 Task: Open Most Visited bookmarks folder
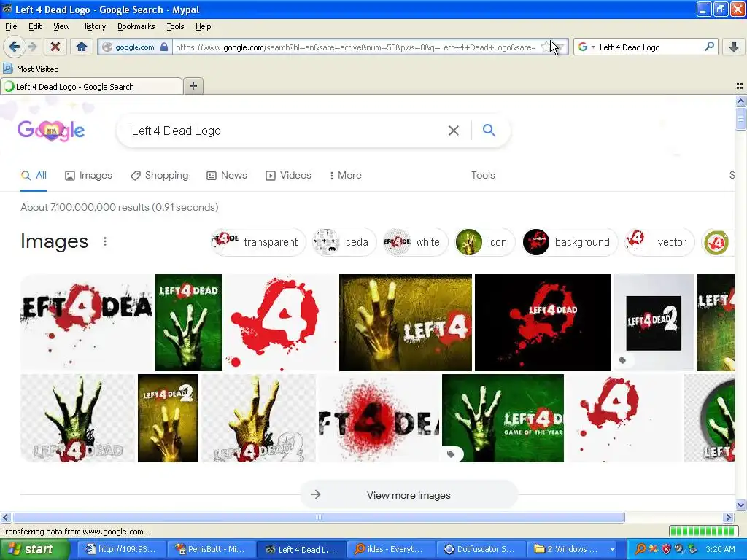coord(31,69)
